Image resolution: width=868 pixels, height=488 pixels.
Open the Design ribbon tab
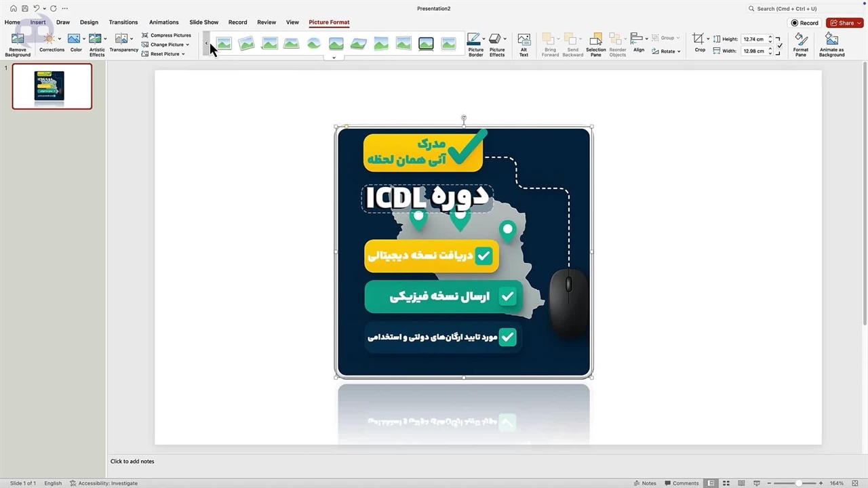pos(89,22)
